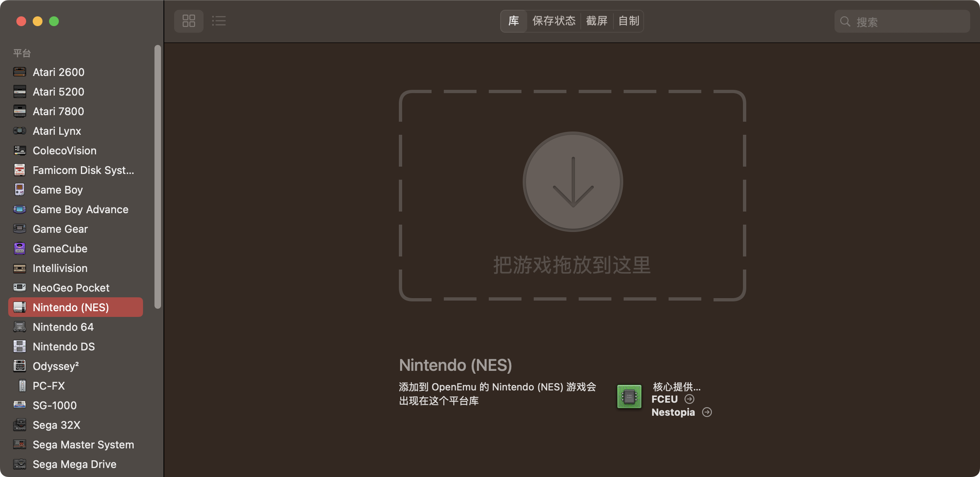Select the Game Boy platform icon
Screen dimensions: 980x477
(x=19, y=189)
